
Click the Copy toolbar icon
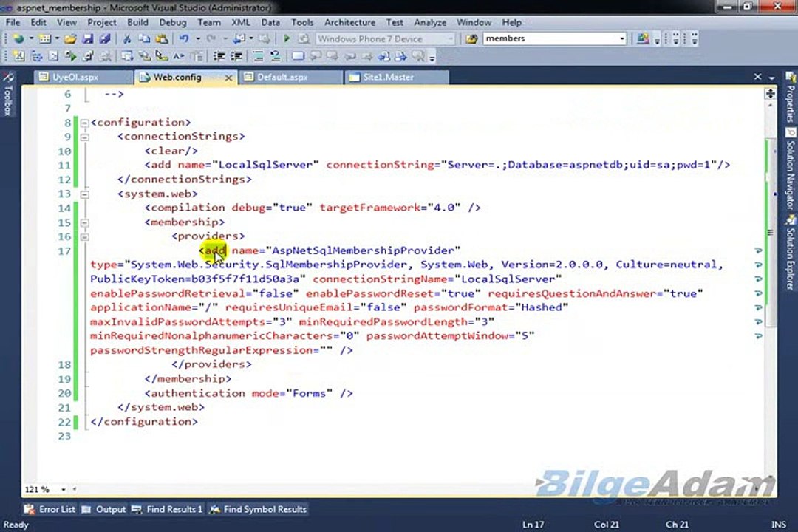(x=144, y=38)
